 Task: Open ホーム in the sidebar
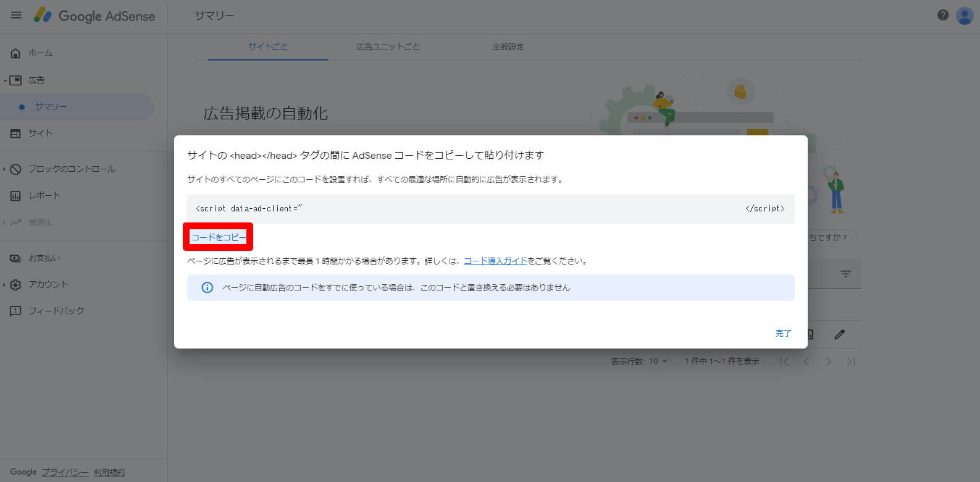(x=40, y=53)
